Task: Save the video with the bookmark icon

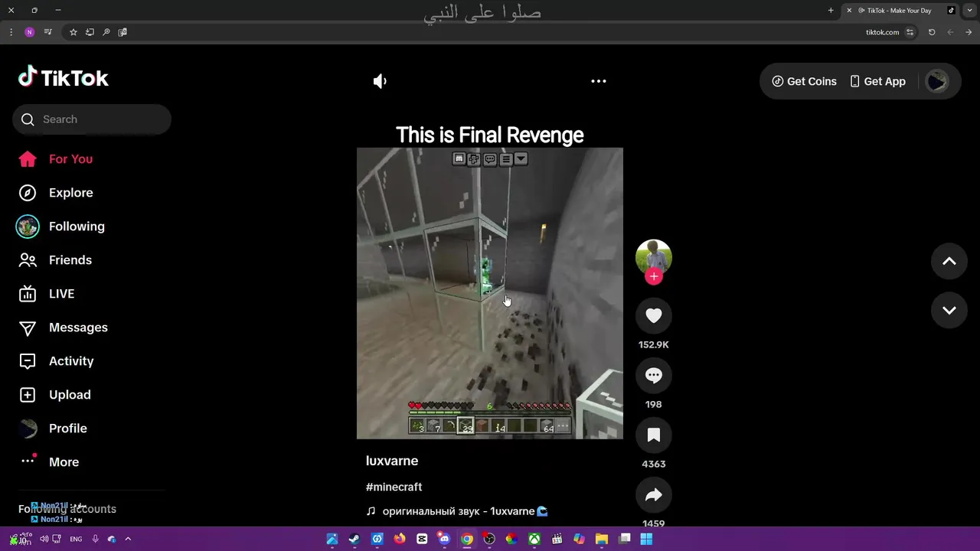Action: pyautogui.click(x=654, y=435)
